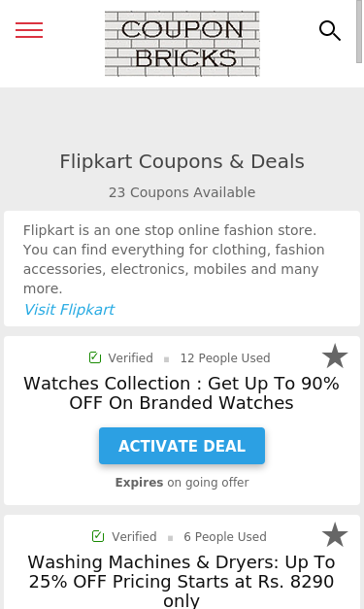Click the Flipkart Coupons & Deals heading
Screen dimensions: 364x609
coord(182,161)
